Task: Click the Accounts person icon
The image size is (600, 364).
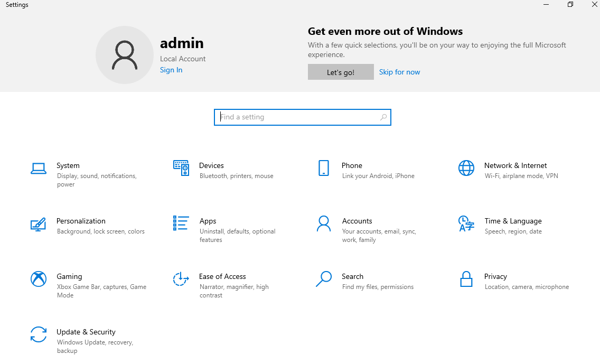Action: 324,224
